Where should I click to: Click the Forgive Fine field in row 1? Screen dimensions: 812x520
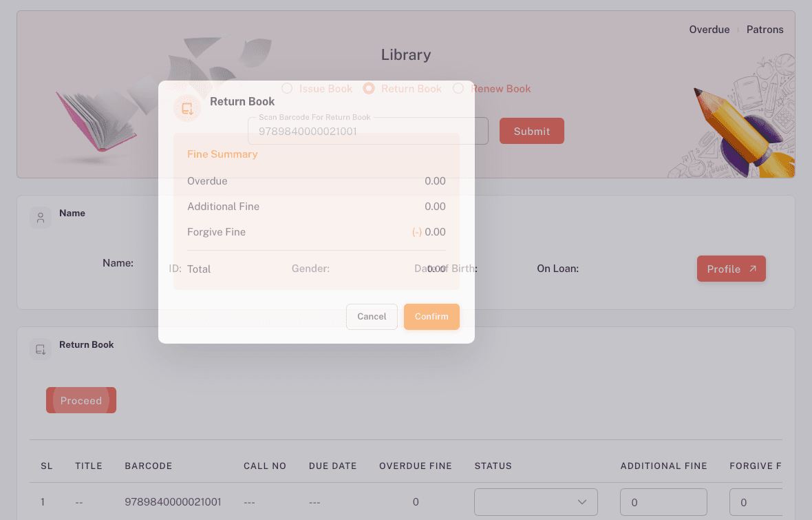756,502
